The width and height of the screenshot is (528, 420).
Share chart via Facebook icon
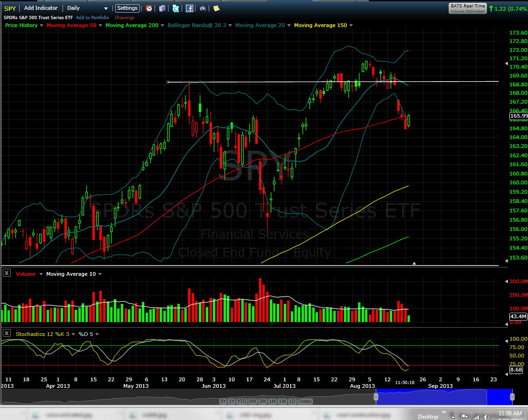tap(190, 8)
